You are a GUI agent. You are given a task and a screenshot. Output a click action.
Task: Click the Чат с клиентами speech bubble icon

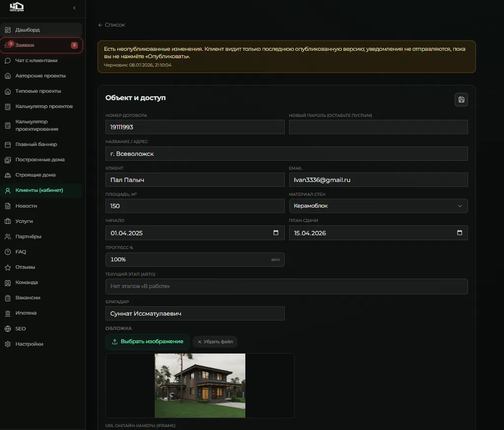click(8, 61)
